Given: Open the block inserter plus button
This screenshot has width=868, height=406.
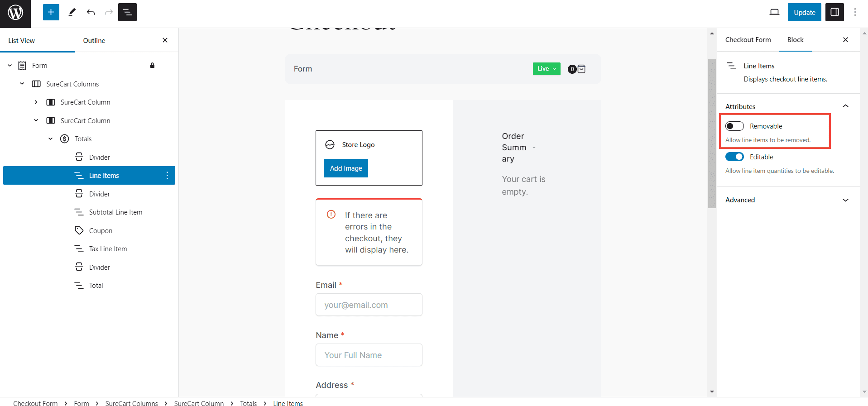Looking at the screenshot, I should pos(51,12).
